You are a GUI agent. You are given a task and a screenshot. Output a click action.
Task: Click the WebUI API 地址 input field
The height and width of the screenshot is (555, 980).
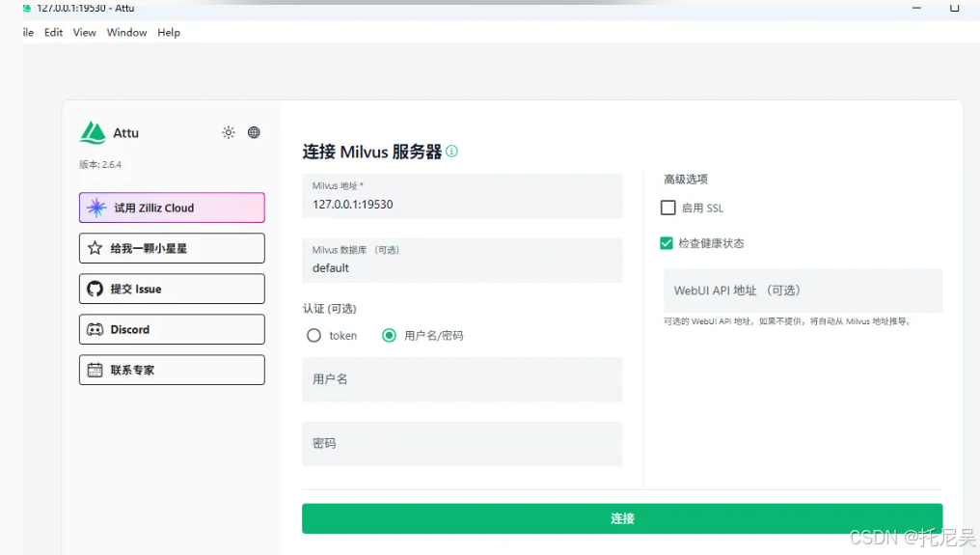click(x=803, y=291)
